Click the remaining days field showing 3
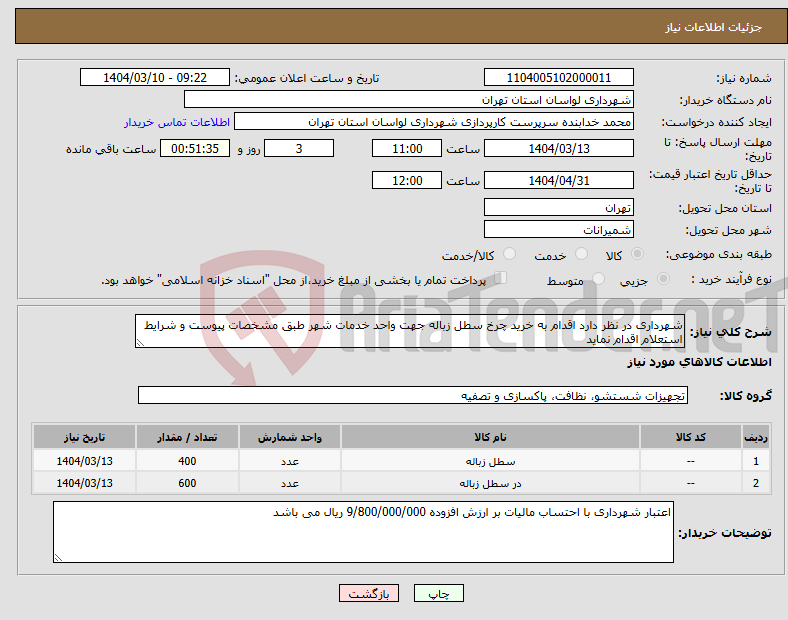The width and height of the screenshot is (788, 620). [299, 149]
